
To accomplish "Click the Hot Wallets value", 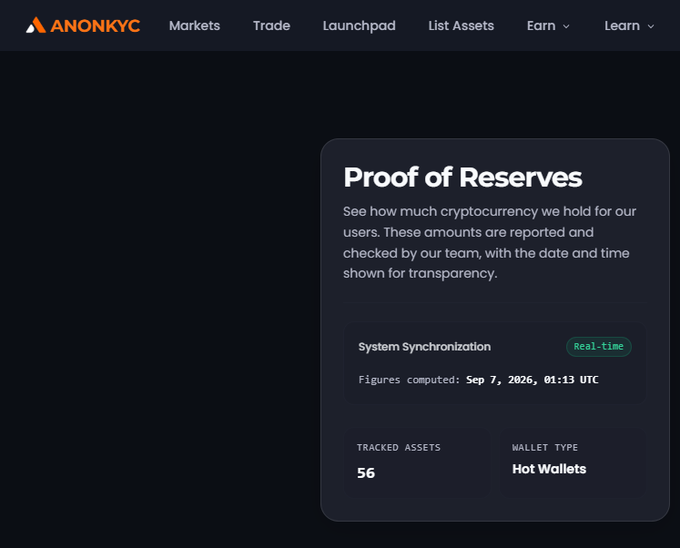I will (549, 469).
